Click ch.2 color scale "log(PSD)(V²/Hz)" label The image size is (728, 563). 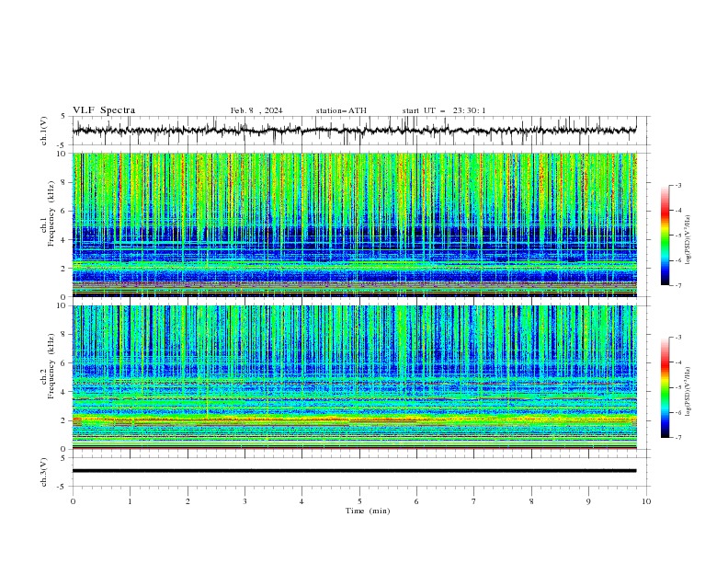click(688, 392)
